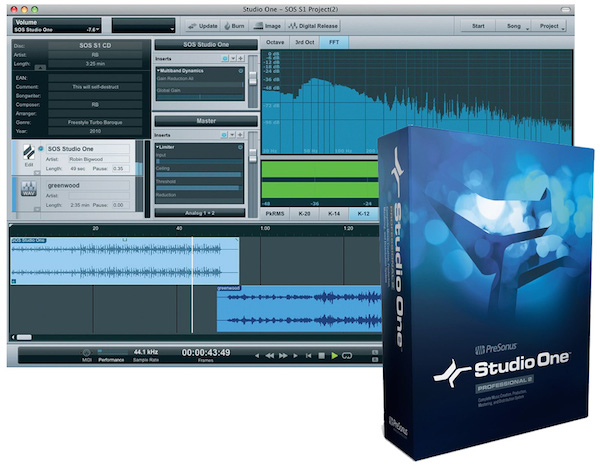This screenshot has width=600, height=467.
Task: Click the fast forward transport button
Action: [283, 356]
